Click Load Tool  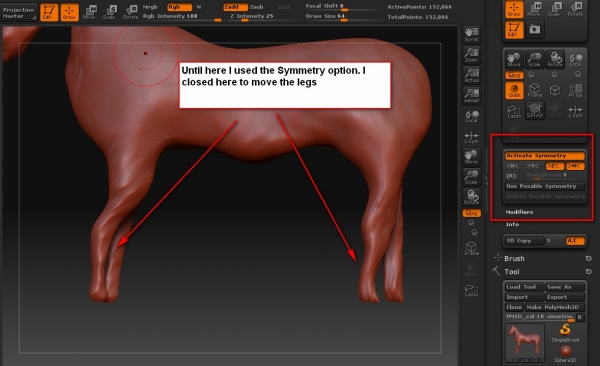click(524, 287)
